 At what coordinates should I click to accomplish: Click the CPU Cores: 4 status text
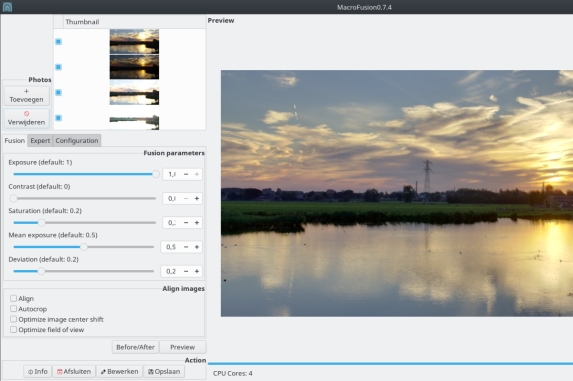click(x=233, y=373)
